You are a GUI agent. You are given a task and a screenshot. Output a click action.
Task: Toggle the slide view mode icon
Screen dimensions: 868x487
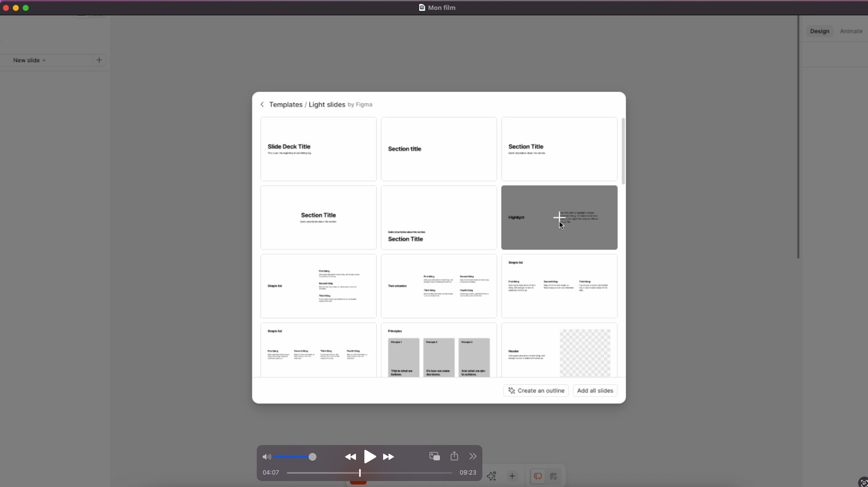[538, 476]
